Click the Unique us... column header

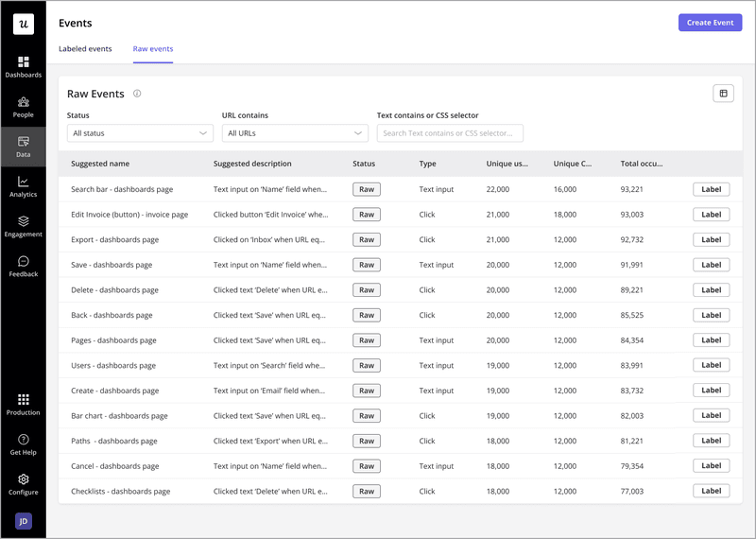coord(507,164)
